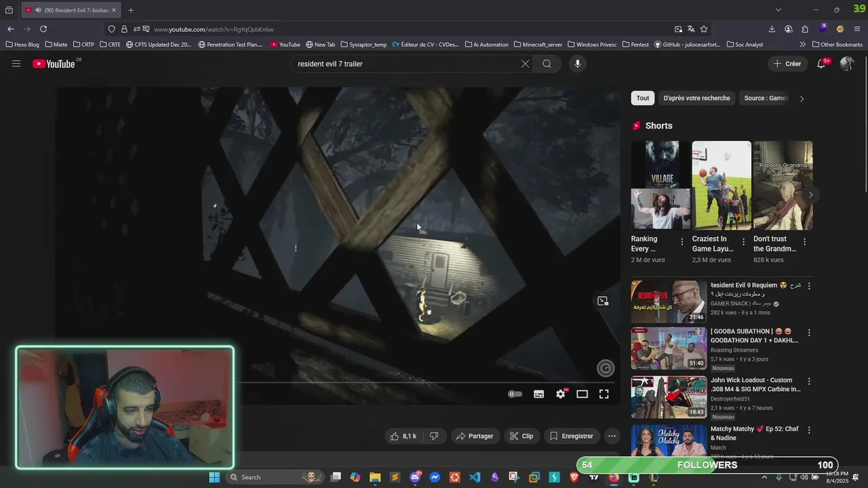Show more filter chips with right arrow
868x488 pixels.
(x=802, y=99)
